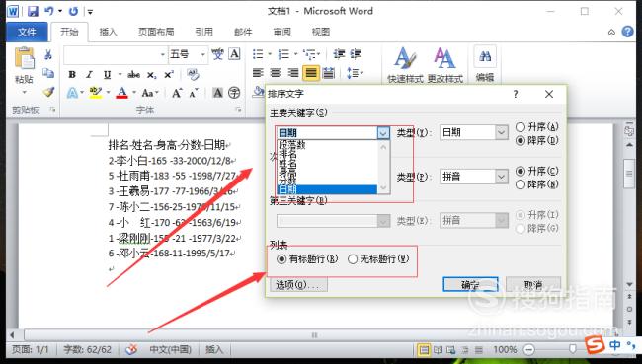Toggle Italic formatting
This screenshot has height=364, width=642.
pyautogui.click(x=89, y=74)
